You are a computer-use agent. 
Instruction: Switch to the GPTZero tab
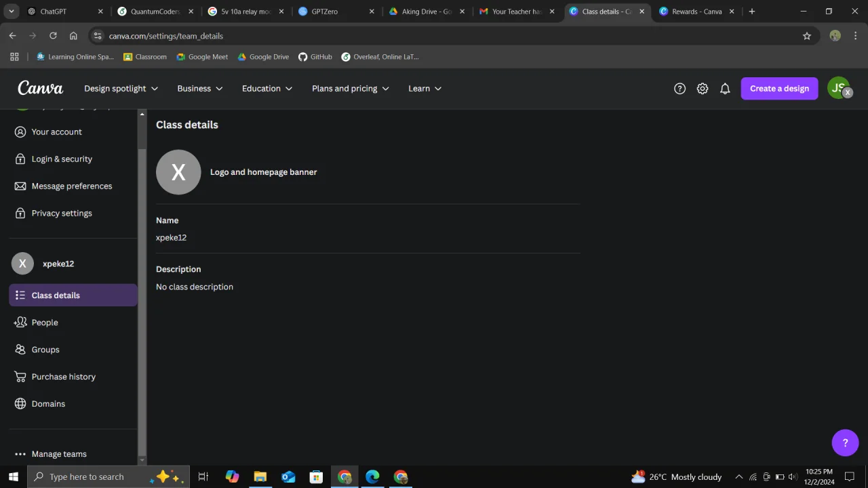(336, 12)
